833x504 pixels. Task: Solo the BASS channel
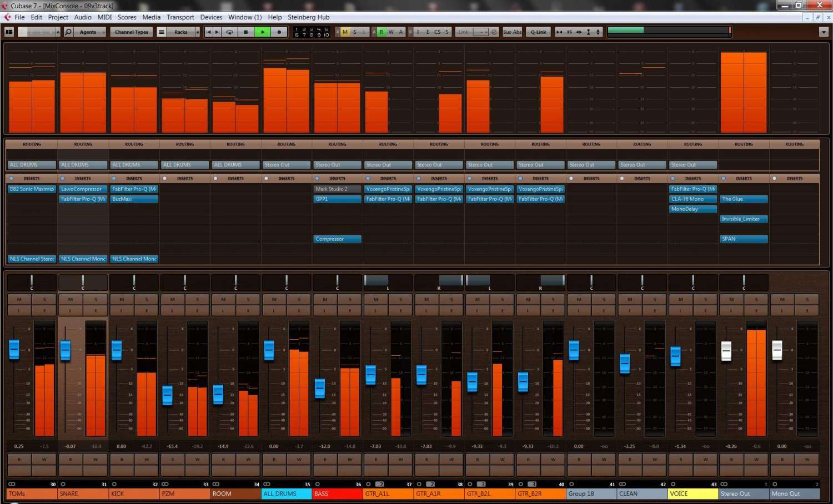pos(350,299)
